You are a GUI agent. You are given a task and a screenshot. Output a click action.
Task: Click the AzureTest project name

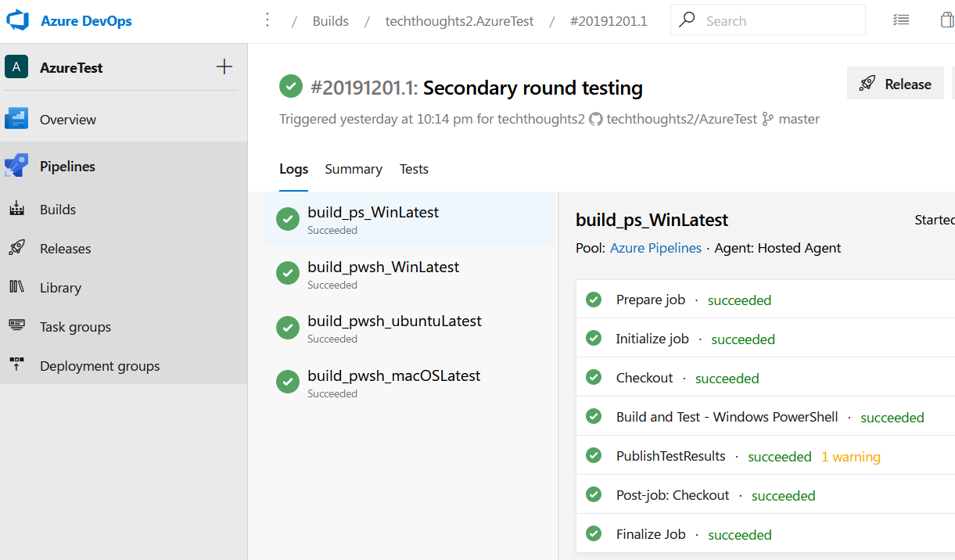coord(71,67)
